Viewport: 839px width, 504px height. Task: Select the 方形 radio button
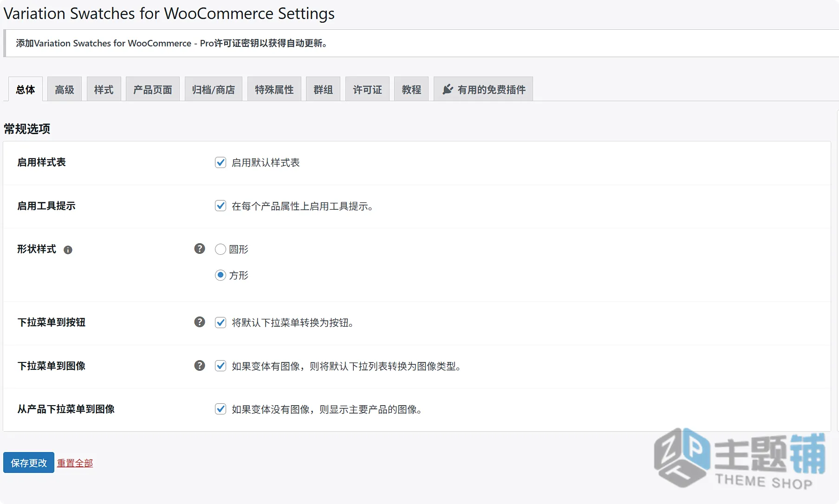pyautogui.click(x=221, y=275)
